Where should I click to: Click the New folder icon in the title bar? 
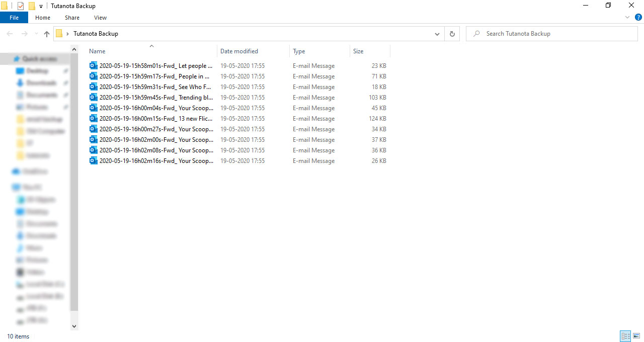tap(32, 6)
